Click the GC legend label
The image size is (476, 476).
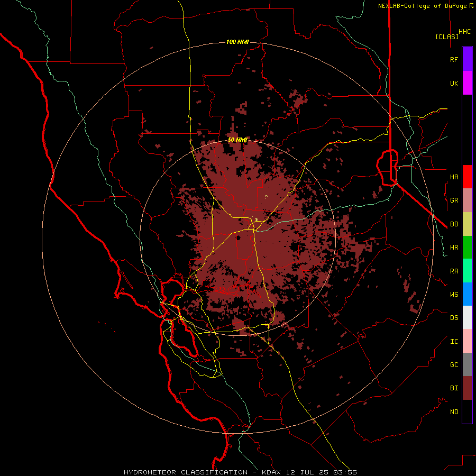[x=454, y=365]
